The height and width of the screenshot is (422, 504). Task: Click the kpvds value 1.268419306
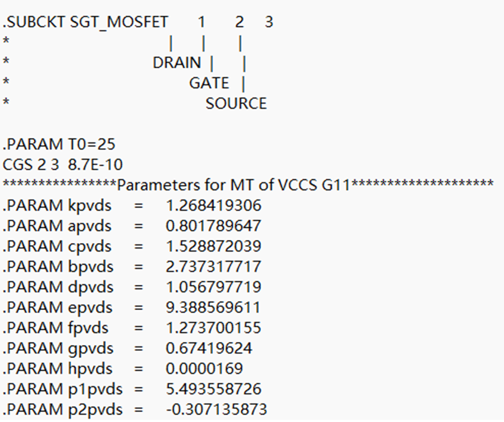point(213,206)
